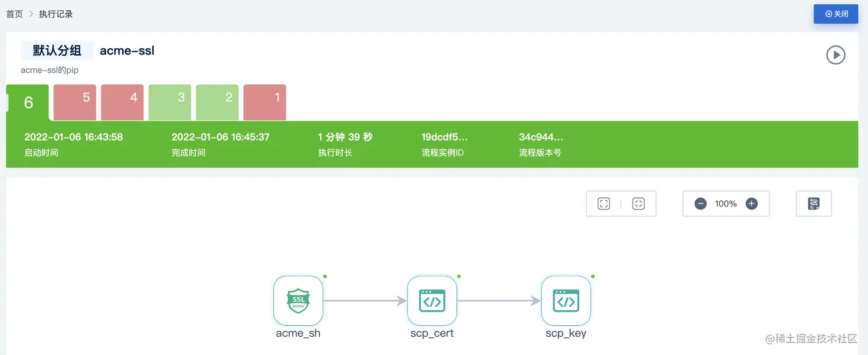
Task: Click the collapse view icon
Action: 638,204
